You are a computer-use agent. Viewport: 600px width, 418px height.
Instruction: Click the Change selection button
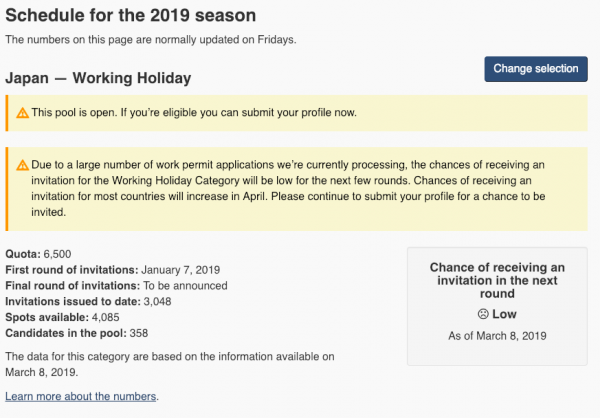(535, 69)
